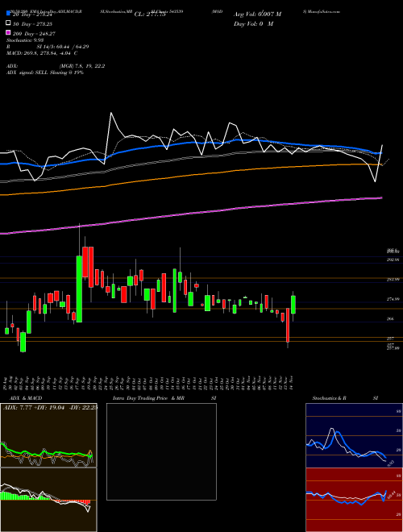This screenshot has height=532, width=403.
Task: Click the 274.99 price axis label
Action: click(393, 299)
